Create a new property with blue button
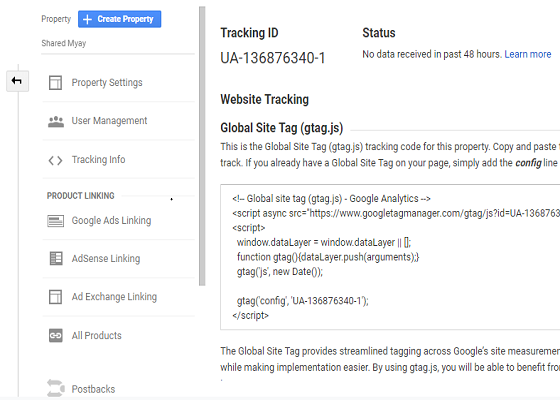The height and width of the screenshot is (400, 560). click(x=120, y=19)
